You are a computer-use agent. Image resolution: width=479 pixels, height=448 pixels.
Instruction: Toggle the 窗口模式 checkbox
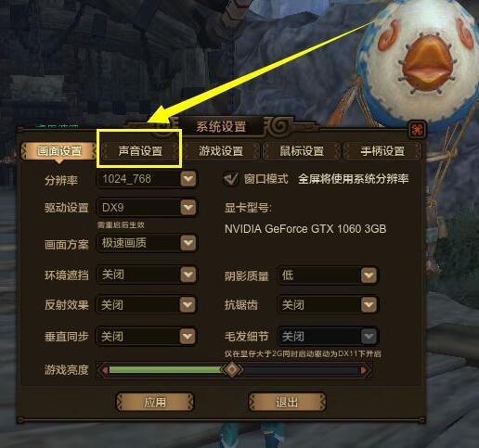(231, 179)
